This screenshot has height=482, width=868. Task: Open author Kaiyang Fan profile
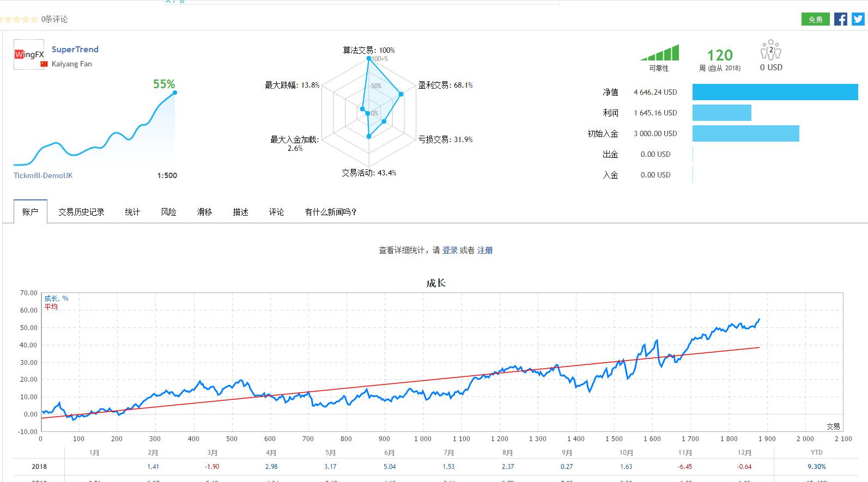click(x=71, y=64)
